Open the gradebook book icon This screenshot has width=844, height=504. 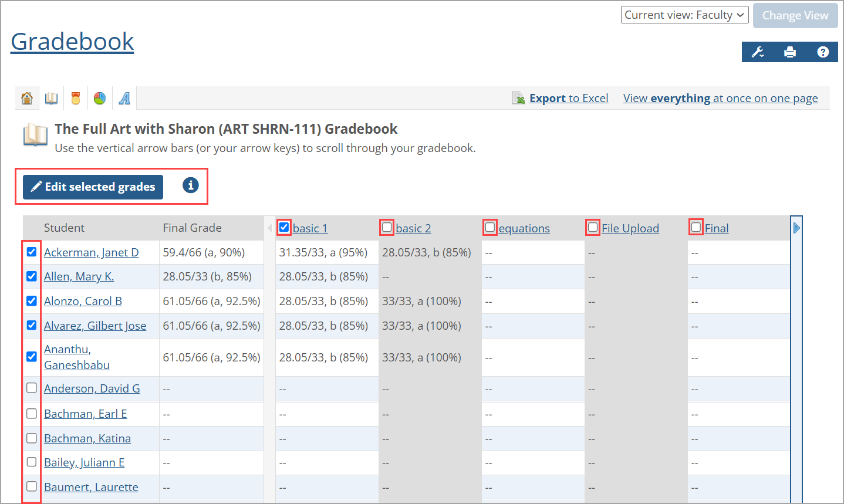click(x=51, y=97)
